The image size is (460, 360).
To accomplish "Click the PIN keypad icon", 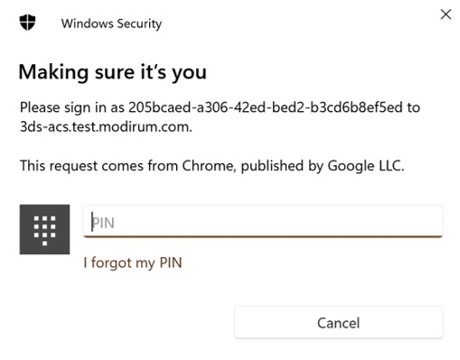I will pos(45,229).
